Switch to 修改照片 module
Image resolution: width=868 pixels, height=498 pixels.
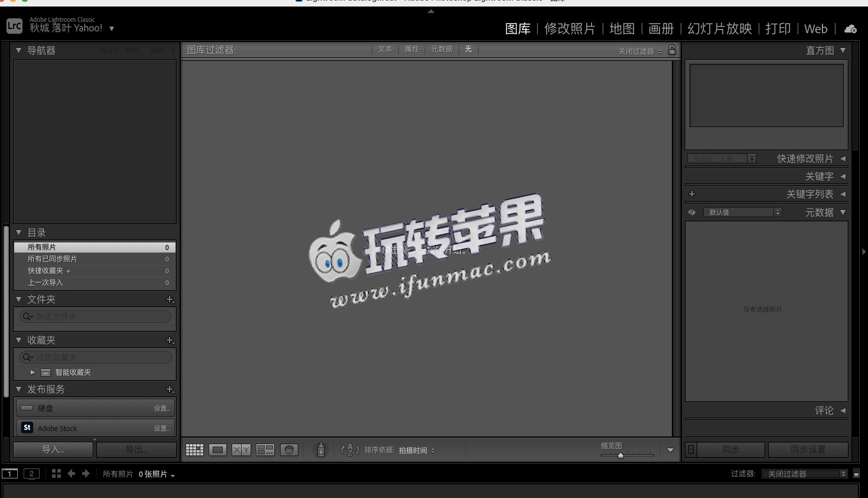(570, 28)
